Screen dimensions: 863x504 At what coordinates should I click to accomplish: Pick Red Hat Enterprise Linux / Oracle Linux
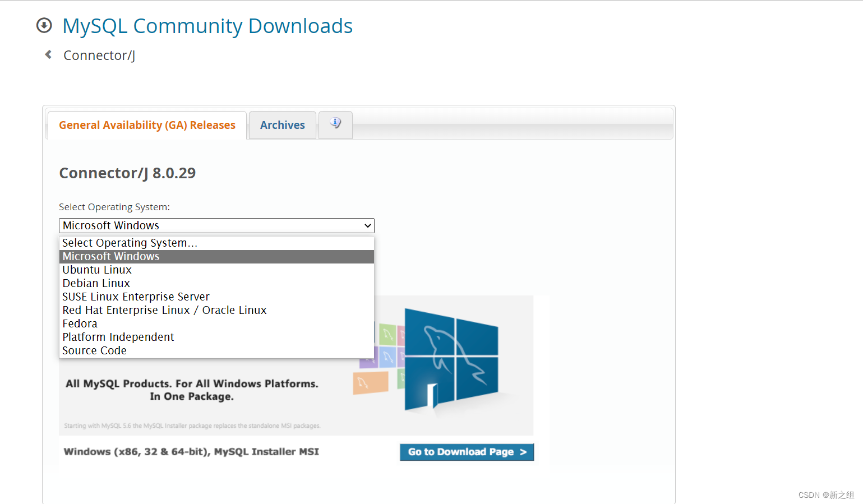click(216, 310)
